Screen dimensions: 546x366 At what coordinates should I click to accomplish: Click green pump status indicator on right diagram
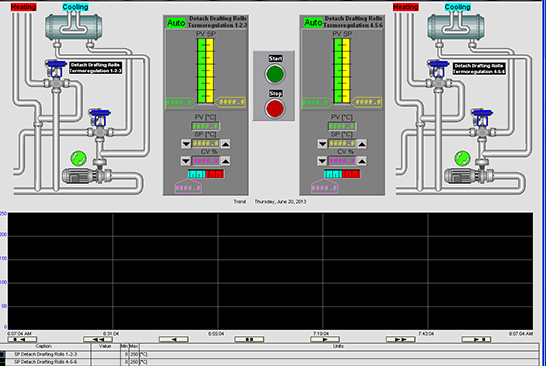(462, 158)
